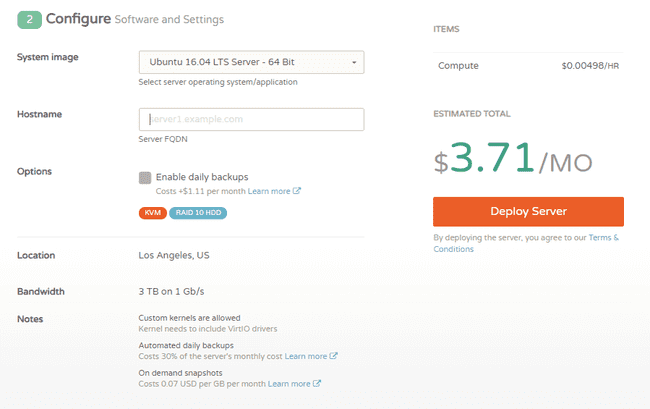
Task: Click the dropdown arrow beside Ubuntu 16.04
Action: coord(354,63)
